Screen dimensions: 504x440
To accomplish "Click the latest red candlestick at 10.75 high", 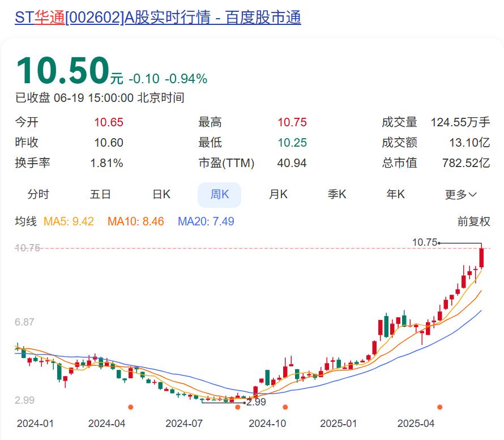I will (481, 258).
